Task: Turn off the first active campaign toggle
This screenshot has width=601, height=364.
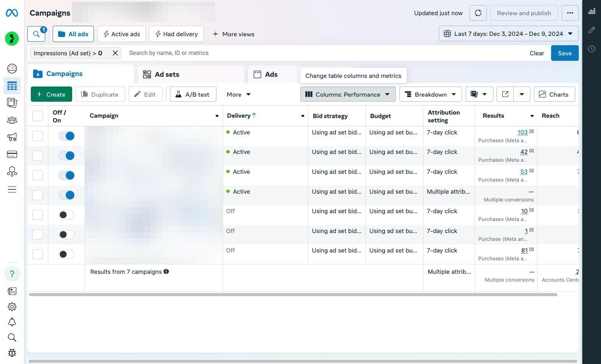Action: [66, 136]
